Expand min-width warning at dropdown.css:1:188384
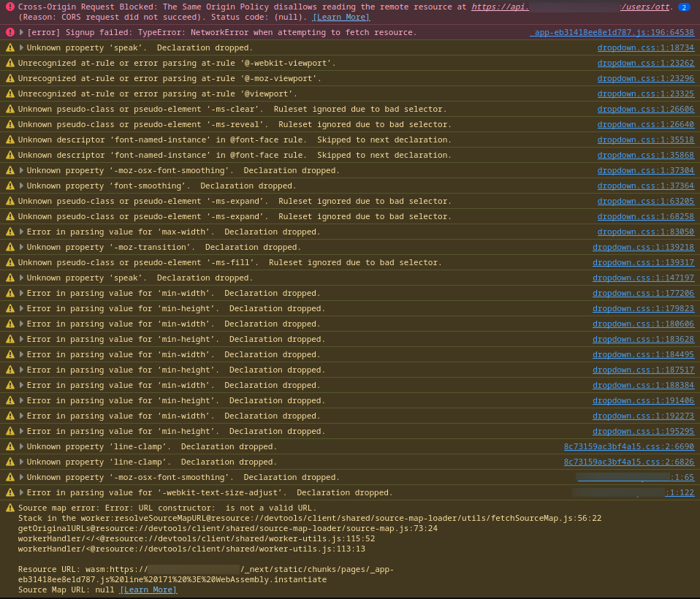Viewport: 700px width, 599px height. [21, 385]
